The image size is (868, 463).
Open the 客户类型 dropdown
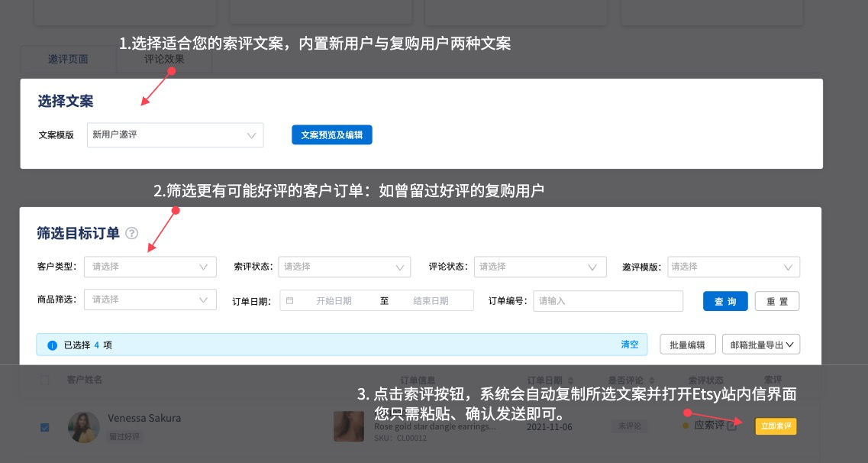pyautogui.click(x=150, y=267)
